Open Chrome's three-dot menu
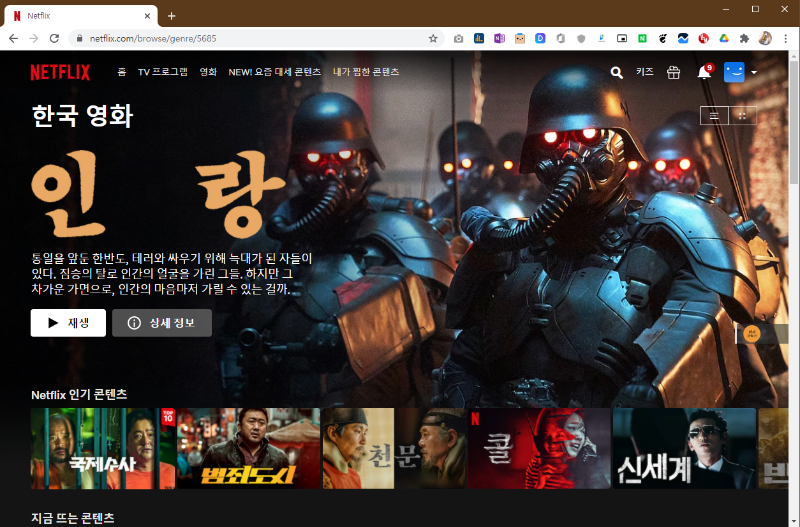 [786, 38]
